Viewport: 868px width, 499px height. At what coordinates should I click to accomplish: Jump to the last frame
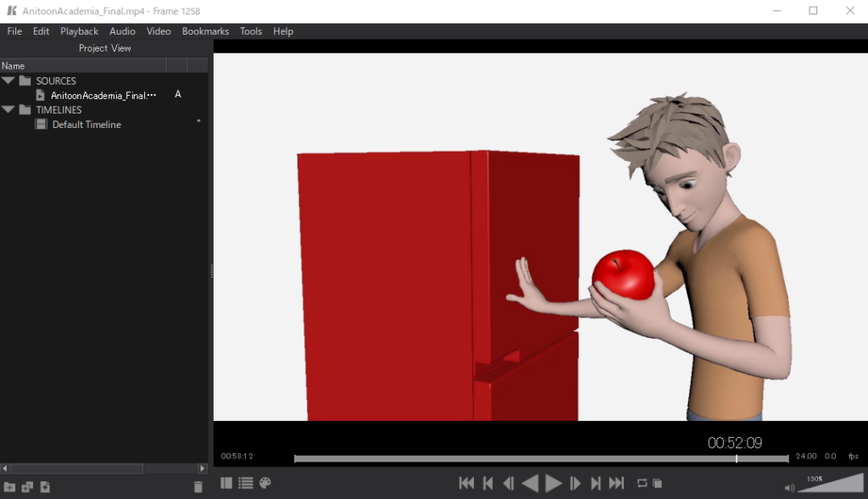(x=617, y=484)
